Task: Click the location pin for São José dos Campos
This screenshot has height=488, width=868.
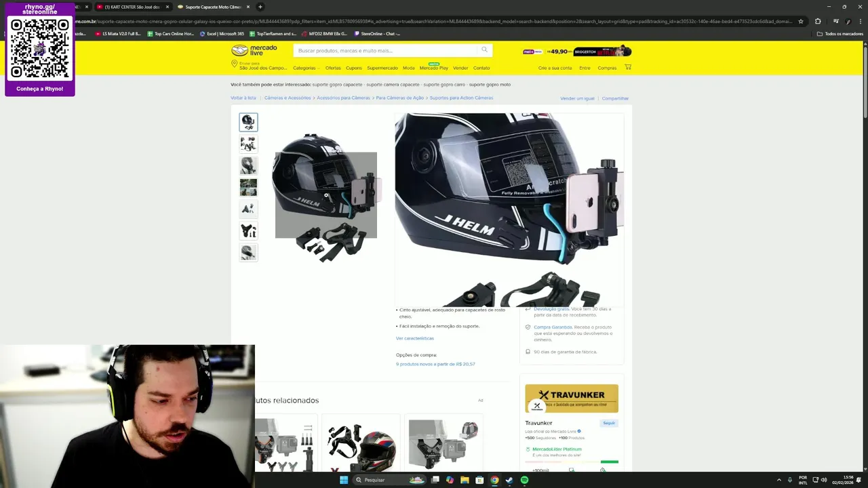Action: coord(234,65)
